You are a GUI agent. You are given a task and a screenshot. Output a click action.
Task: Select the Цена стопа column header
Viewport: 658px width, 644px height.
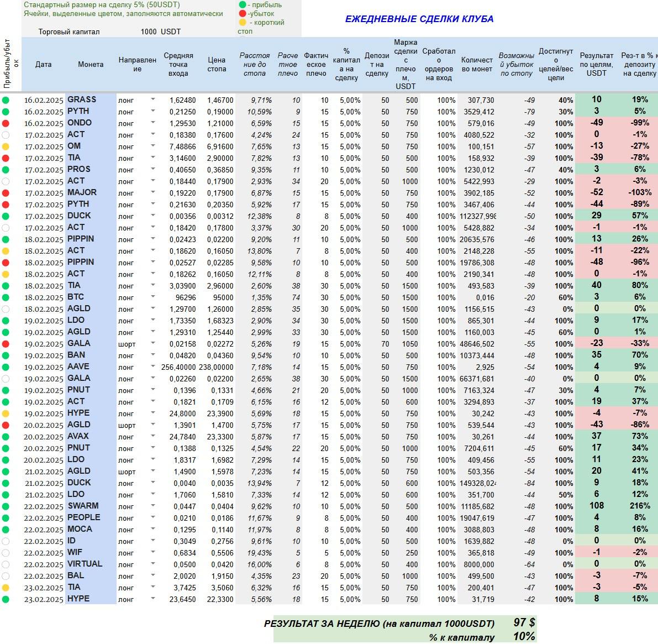pos(217,65)
